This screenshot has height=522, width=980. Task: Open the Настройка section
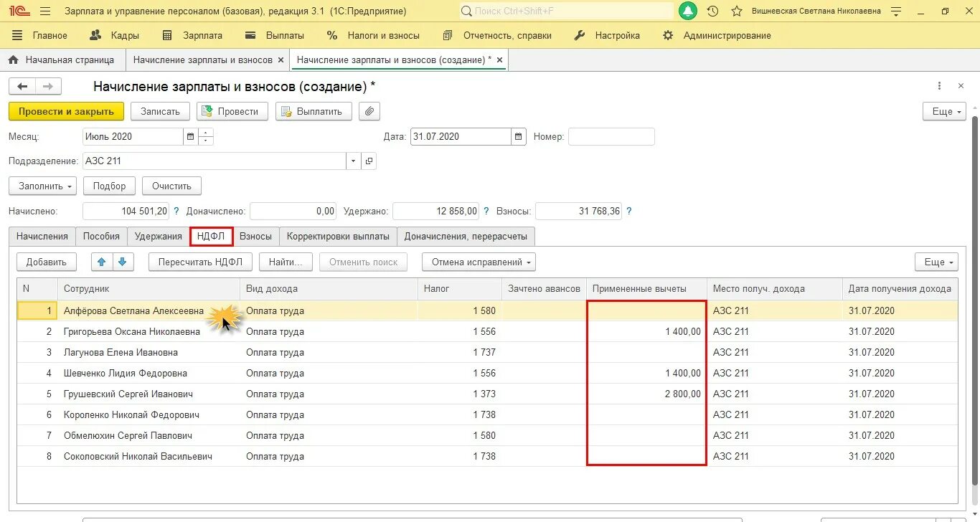[x=608, y=35]
